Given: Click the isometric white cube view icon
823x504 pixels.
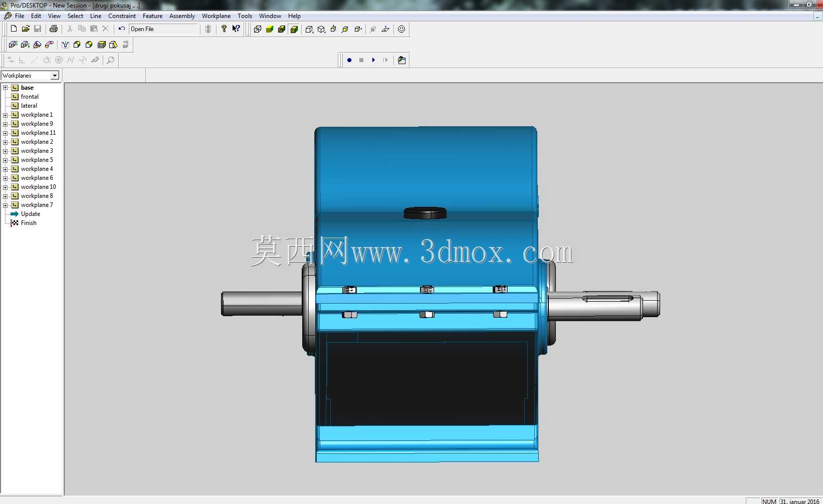Looking at the screenshot, I should [321, 29].
